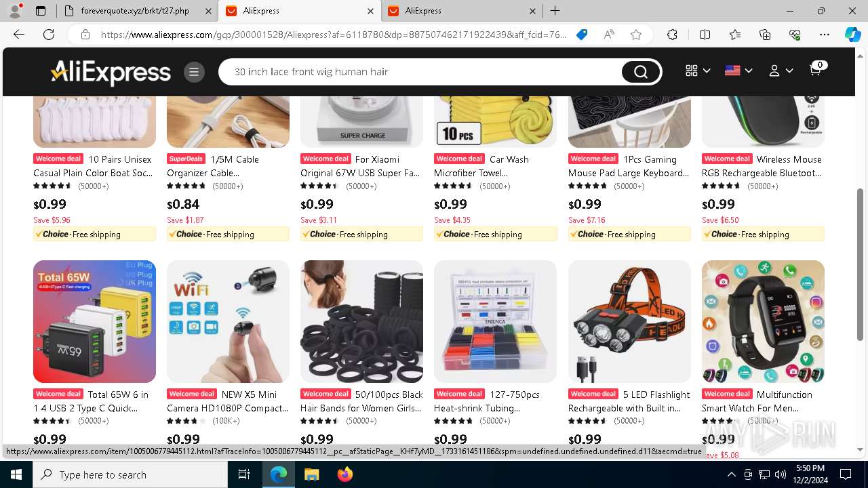The height and width of the screenshot is (488, 868).
Task: Open the 5 LED Flashlight product link
Action: pos(629,401)
